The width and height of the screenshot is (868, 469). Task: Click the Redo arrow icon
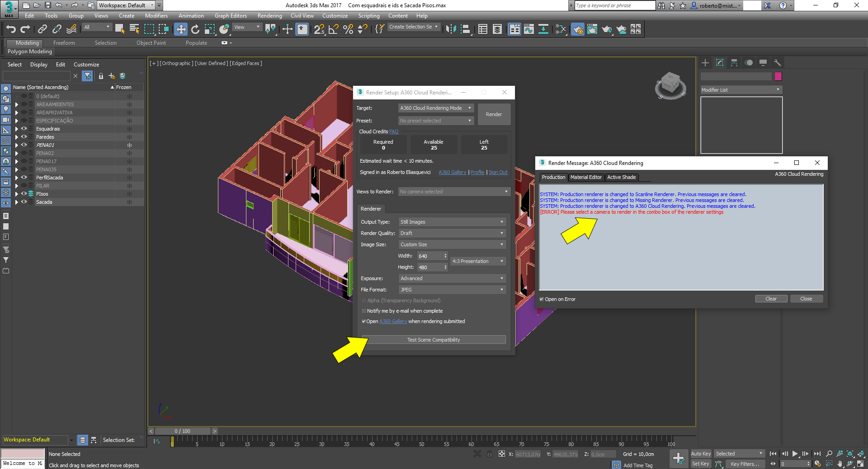(x=25, y=29)
